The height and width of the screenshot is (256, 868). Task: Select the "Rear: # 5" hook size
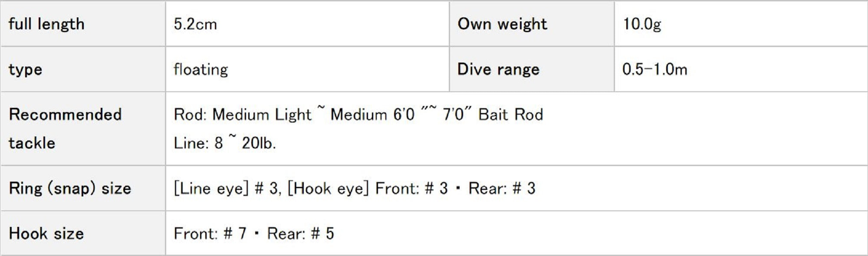tap(300, 234)
